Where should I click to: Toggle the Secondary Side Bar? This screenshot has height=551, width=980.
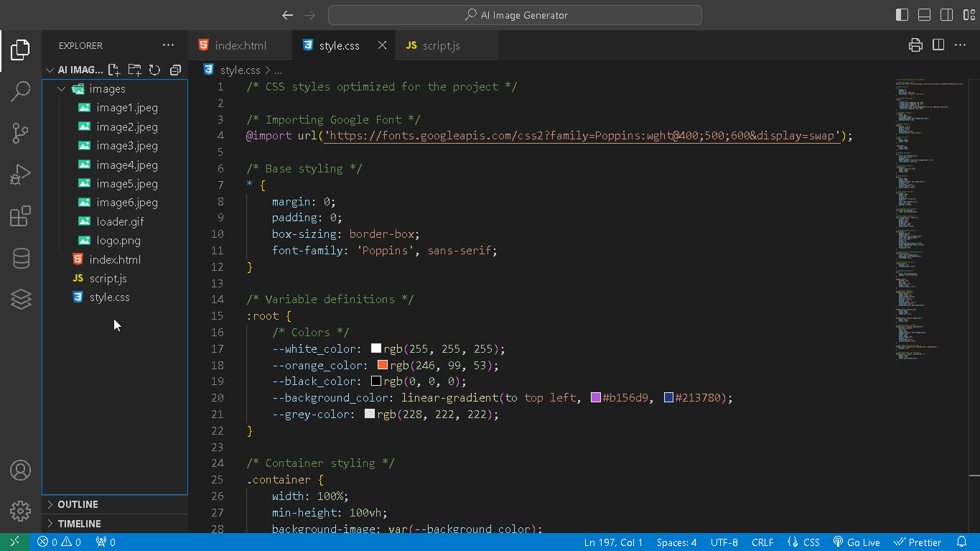(946, 14)
